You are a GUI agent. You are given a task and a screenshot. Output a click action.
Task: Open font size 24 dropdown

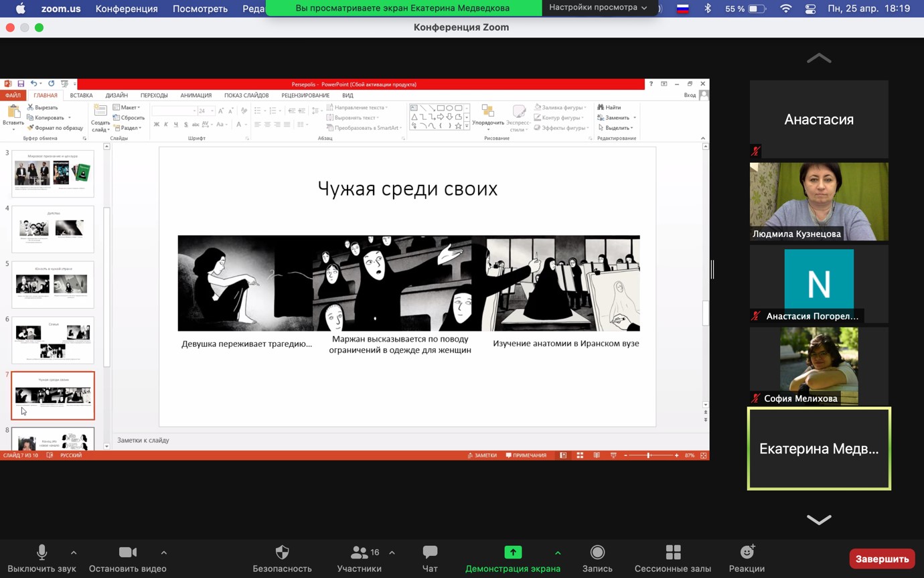tap(212, 111)
